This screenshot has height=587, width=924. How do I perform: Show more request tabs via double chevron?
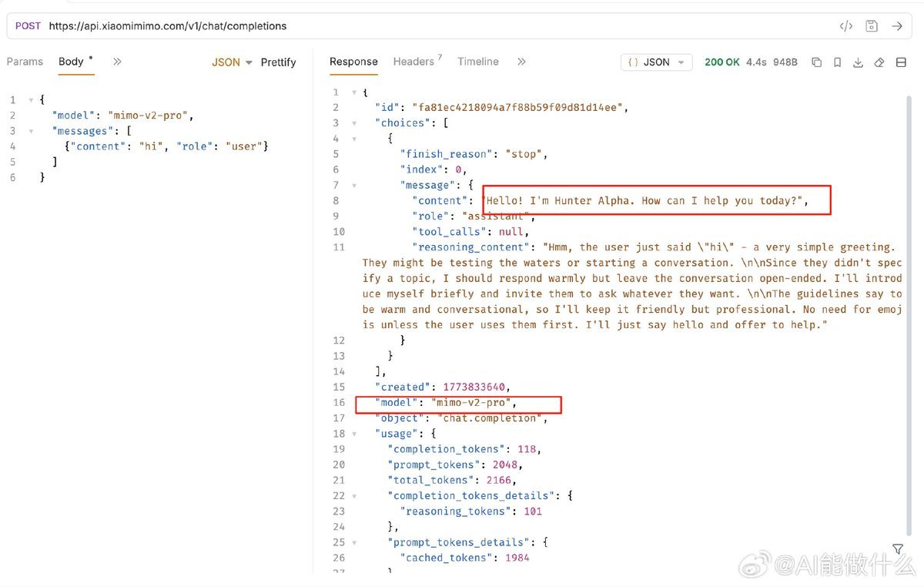(117, 62)
